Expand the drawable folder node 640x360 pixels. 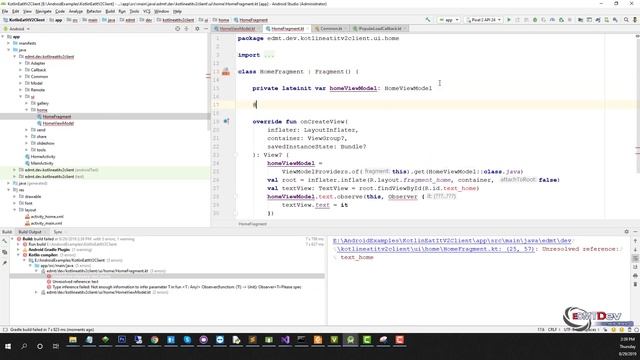15,196
